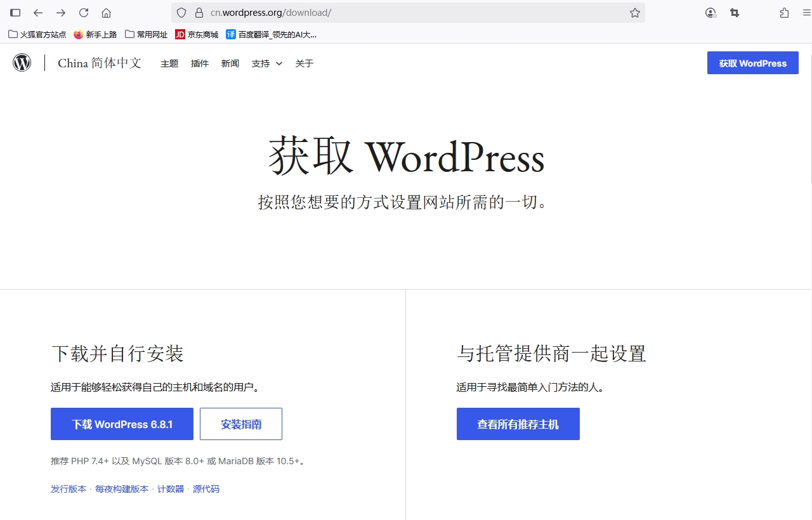The width and height of the screenshot is (812, 520).
Task: Click the 获取 WordPress main page heading
Action: 407,157
